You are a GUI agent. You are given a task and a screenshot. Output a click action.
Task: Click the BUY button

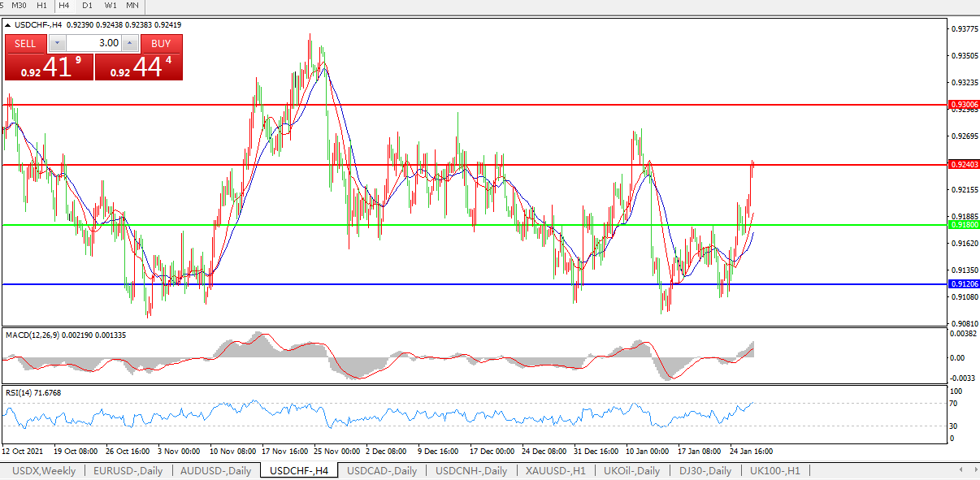[161, 44]
